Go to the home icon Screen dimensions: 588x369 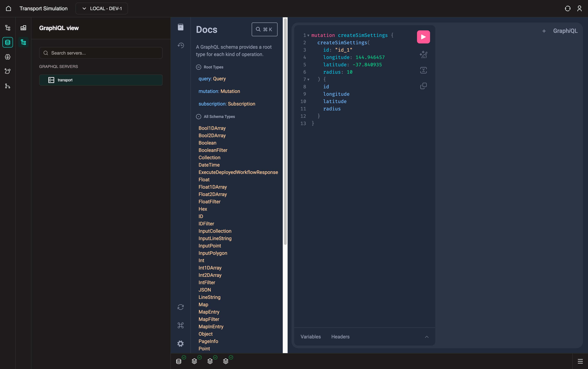[8, 8]
